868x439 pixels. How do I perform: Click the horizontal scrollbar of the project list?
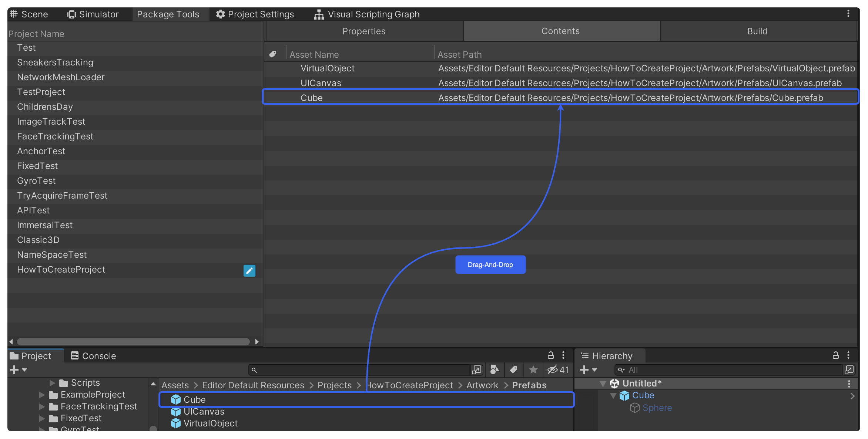[133, 341]
